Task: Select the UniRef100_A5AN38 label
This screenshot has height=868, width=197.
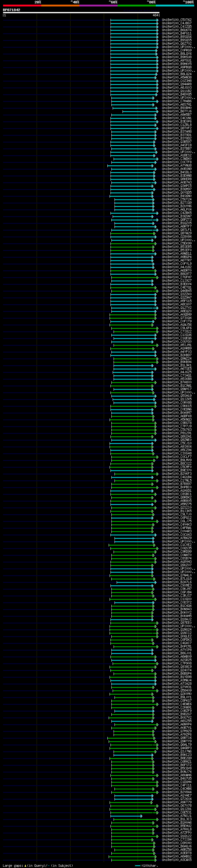Action: pos(176,78)
